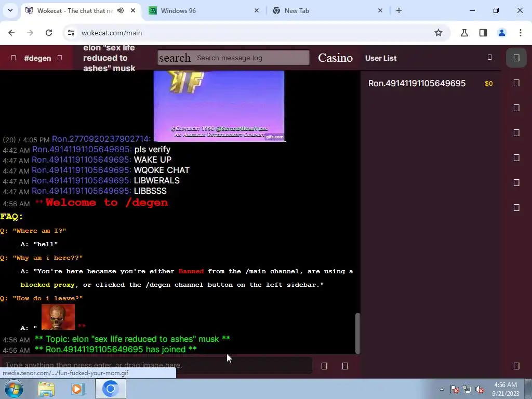Screen dimensions: 532x399
Task: Click the large search label
Action: [175, 58]
